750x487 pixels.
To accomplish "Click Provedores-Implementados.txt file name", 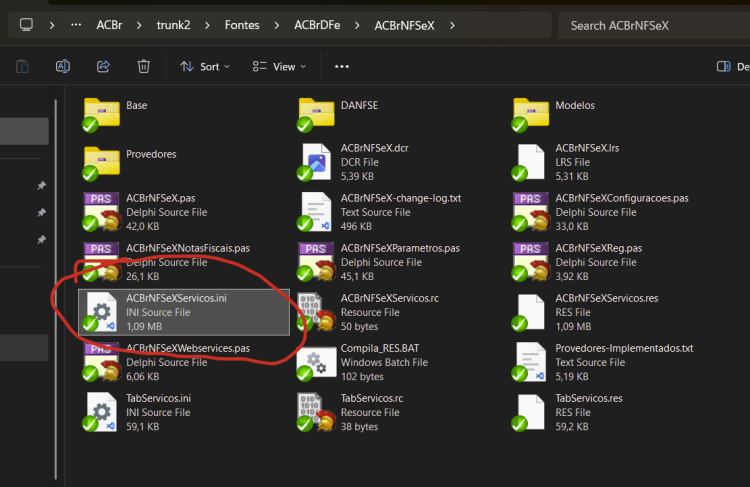I will pyautogui.click(x=624, y=348).
